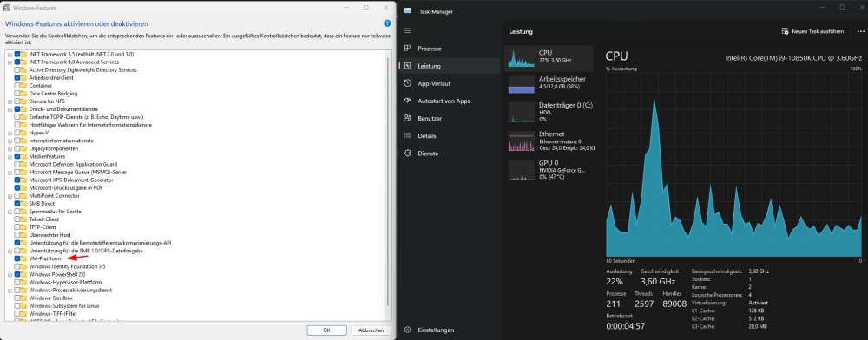
Task: Open Einstellungen in Task-Manager
Action: [449, 330]
